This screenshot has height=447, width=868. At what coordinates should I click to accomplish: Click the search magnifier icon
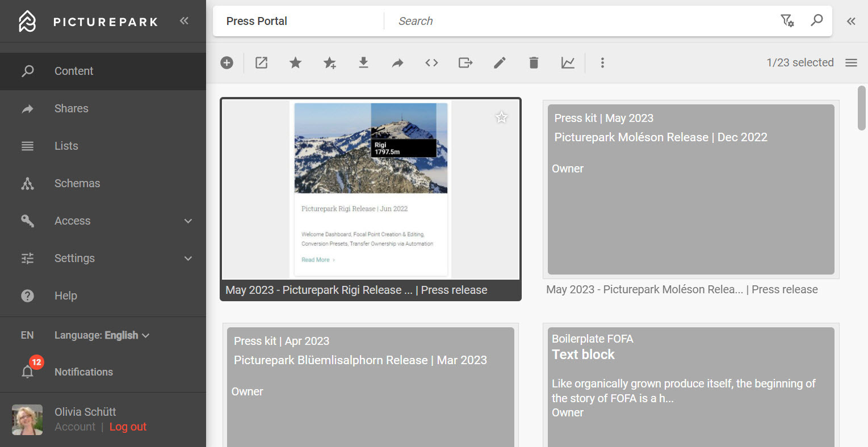click(816, 21)
